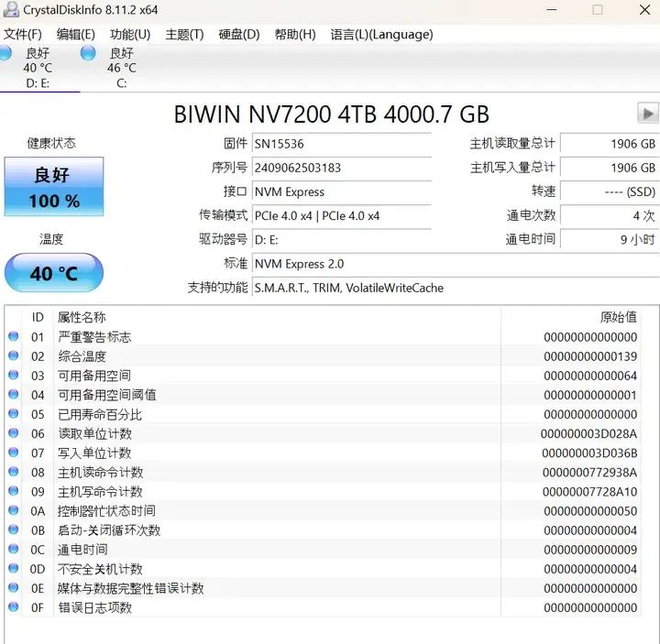Click status icon for 0C 通电时间

[14, 549]
